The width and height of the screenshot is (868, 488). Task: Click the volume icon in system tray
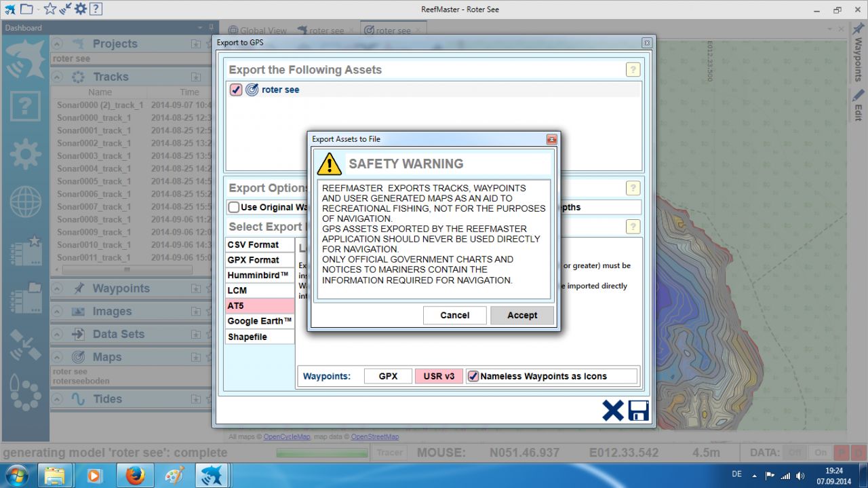(801, 476)
